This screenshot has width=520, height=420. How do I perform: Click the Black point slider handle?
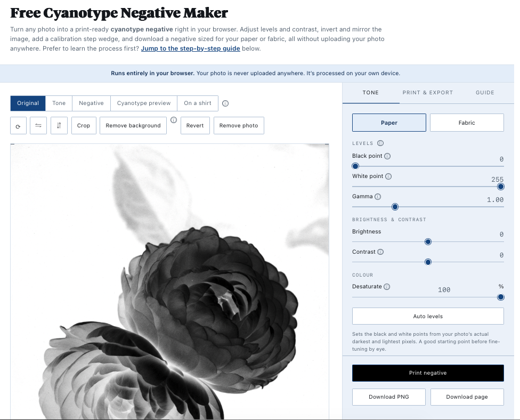(x=355, y=166)
